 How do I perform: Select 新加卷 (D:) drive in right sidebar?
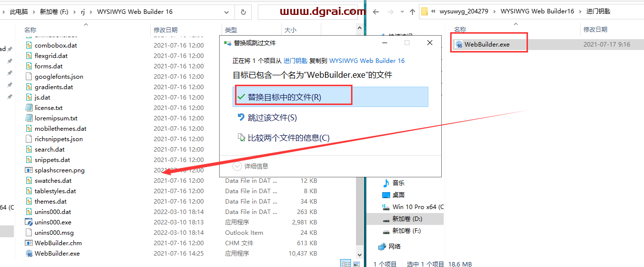click(x=407, y=219)
